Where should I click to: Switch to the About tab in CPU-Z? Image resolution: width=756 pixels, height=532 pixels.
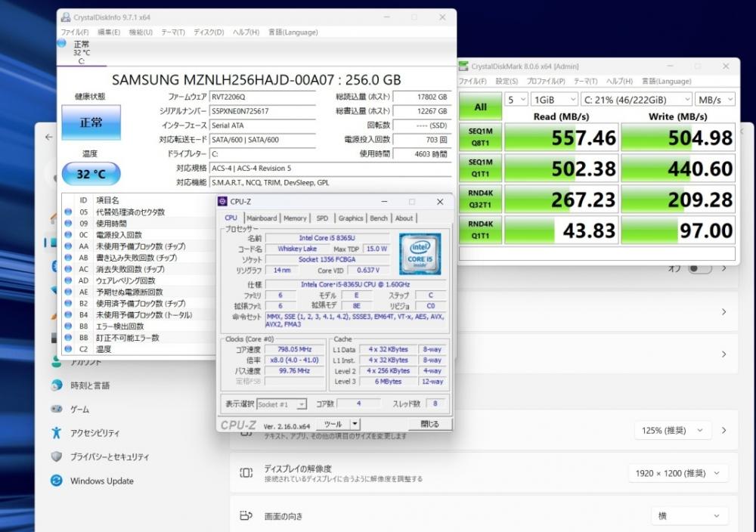pos(404,218)
